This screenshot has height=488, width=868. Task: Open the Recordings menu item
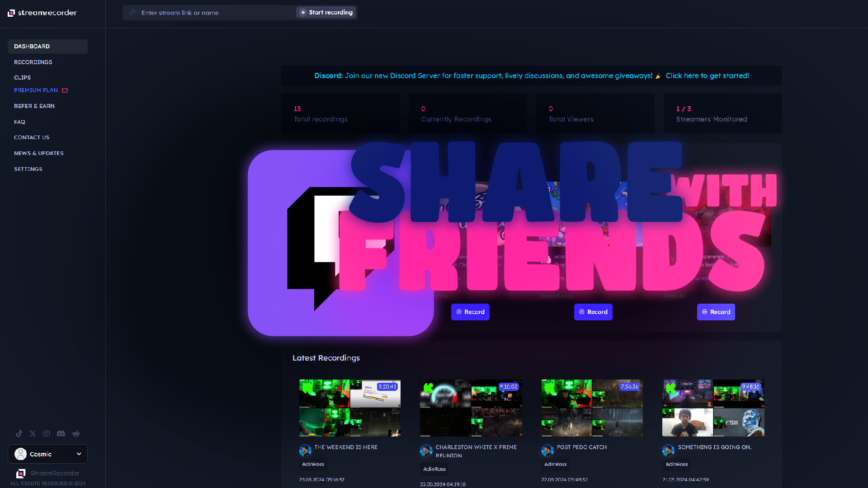[33, 62]
